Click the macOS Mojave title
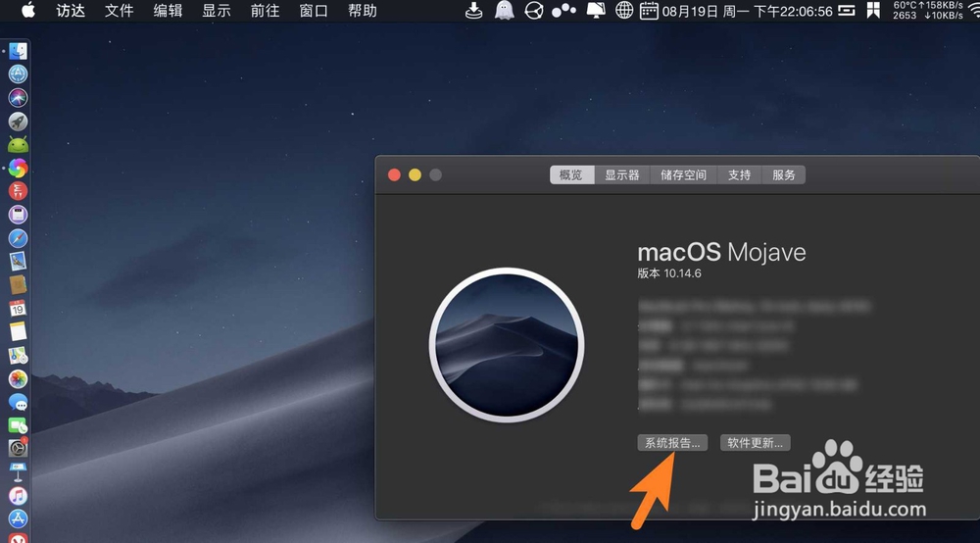The image size is (980, 543). tap(722, 253)
